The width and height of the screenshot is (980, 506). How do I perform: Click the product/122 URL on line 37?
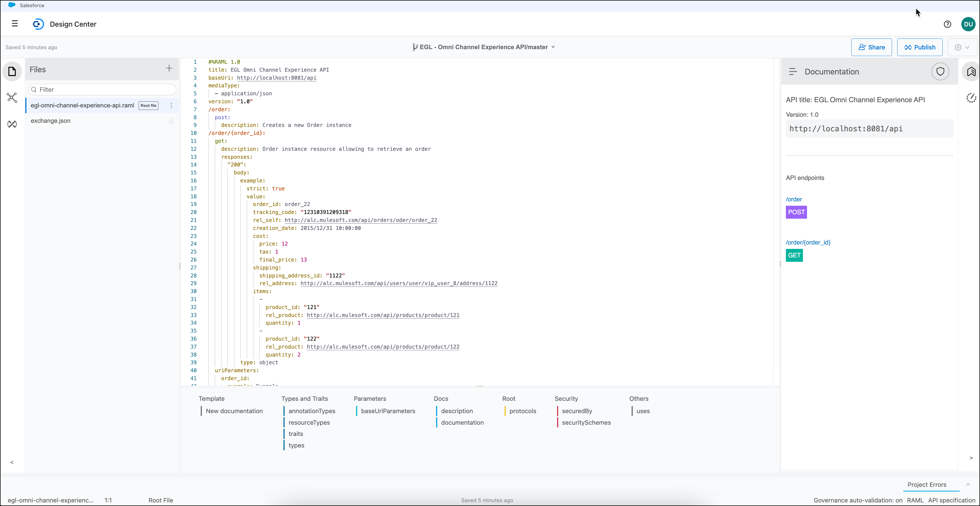click(383, 347)
